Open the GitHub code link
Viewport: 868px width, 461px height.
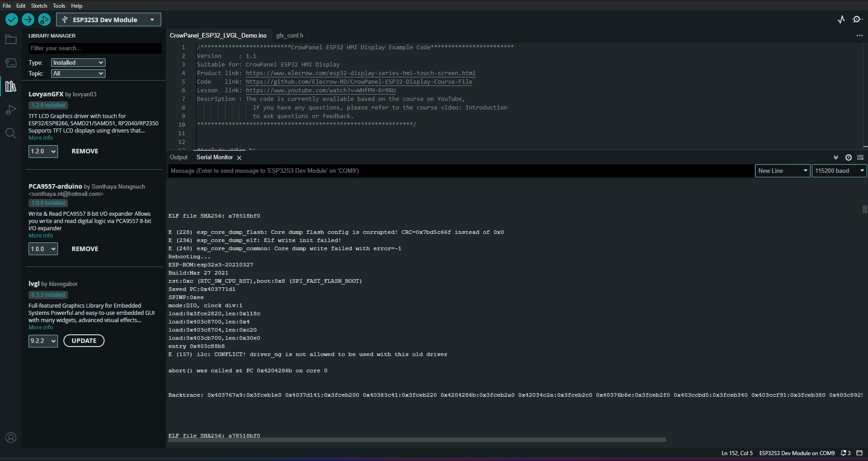359,82
